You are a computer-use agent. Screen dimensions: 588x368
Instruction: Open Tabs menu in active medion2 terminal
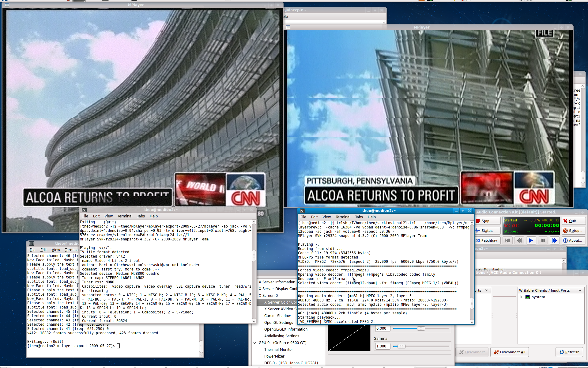click(359, 217)
